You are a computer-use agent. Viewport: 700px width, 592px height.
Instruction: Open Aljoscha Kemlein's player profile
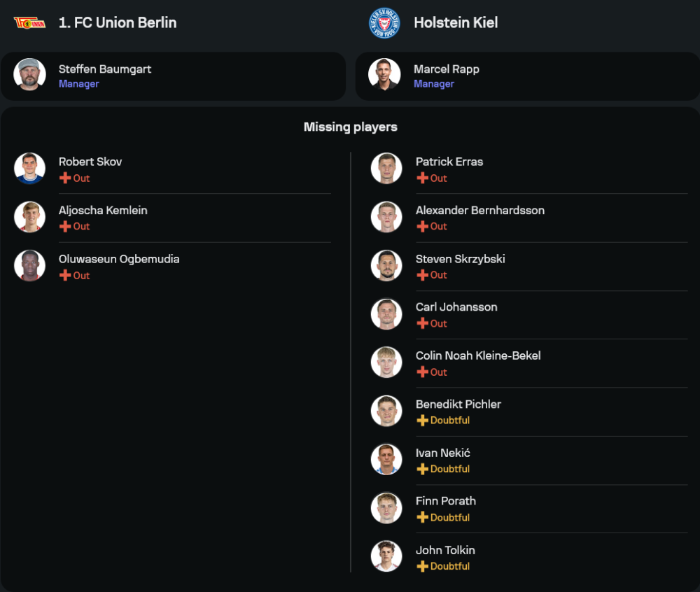(103, 210)
